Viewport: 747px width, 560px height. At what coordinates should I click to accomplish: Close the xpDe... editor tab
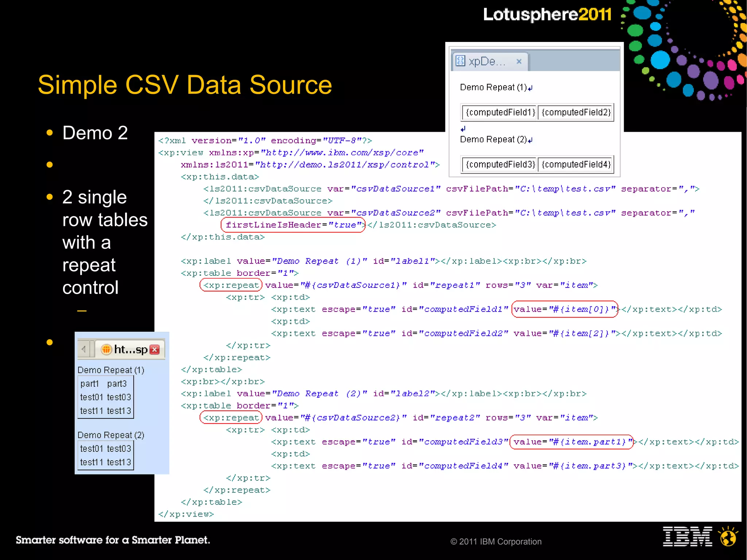[x=519, y=61]
